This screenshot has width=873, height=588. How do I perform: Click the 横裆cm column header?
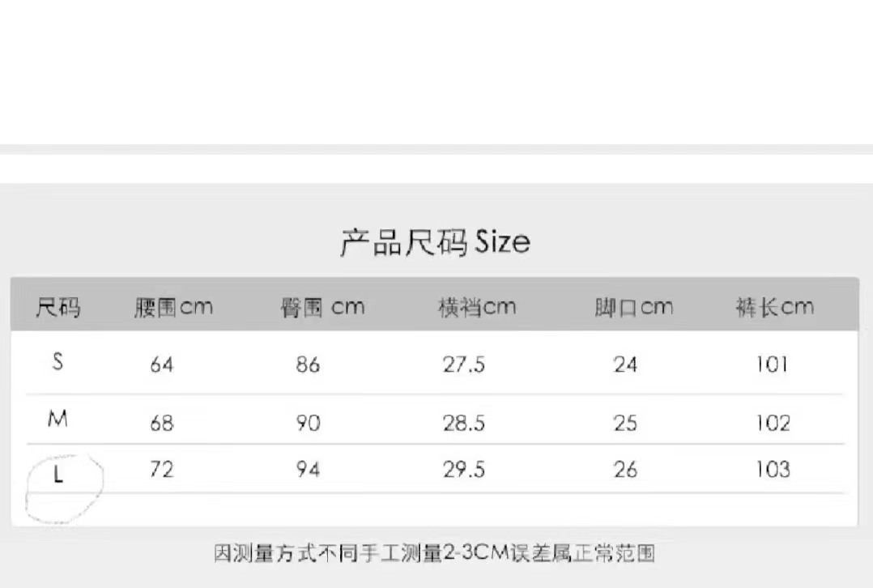[x=477, y=308]
